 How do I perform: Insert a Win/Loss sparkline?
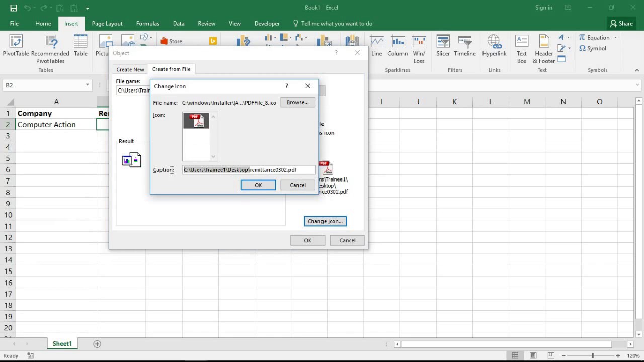(x=419, y=49)
